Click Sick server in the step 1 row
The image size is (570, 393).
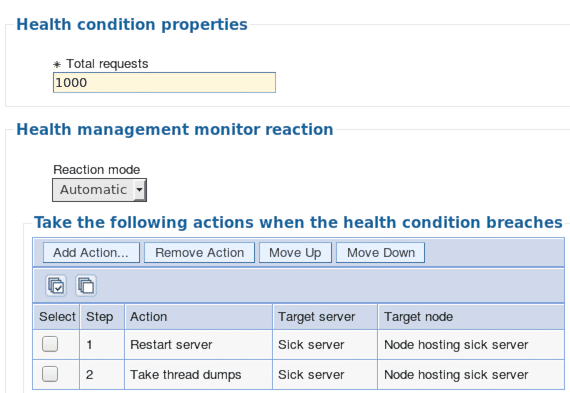311,345
